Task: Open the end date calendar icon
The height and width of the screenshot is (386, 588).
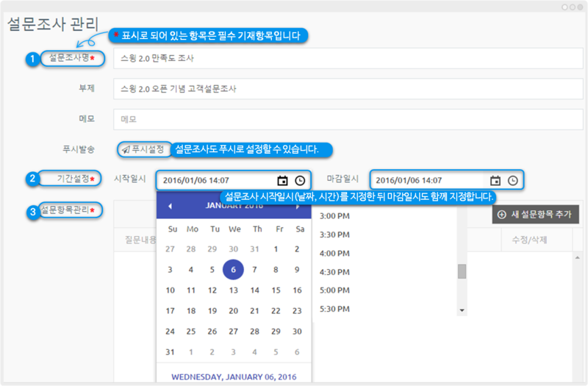Action: (495, 181)
